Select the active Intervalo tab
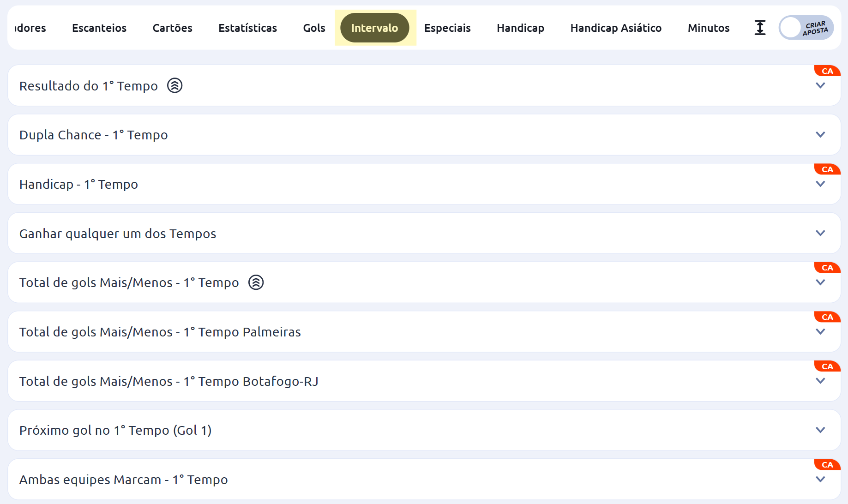 (x=374, y=28)
